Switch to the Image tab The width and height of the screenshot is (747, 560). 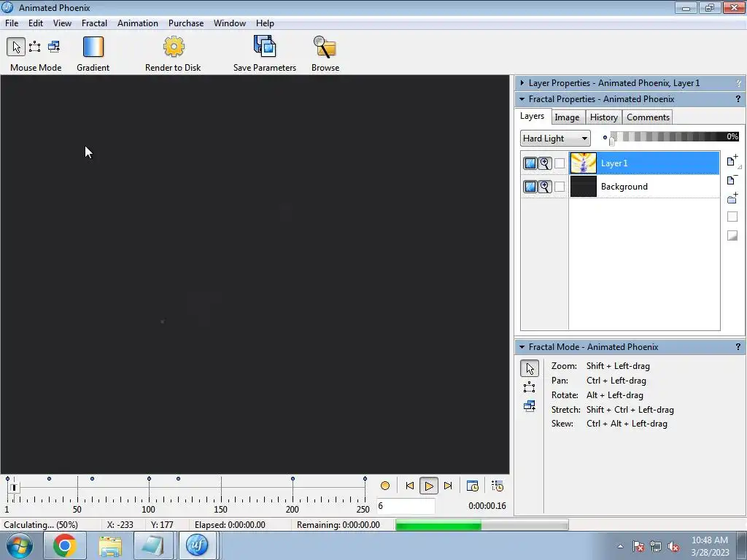click(x=567, y=117)
